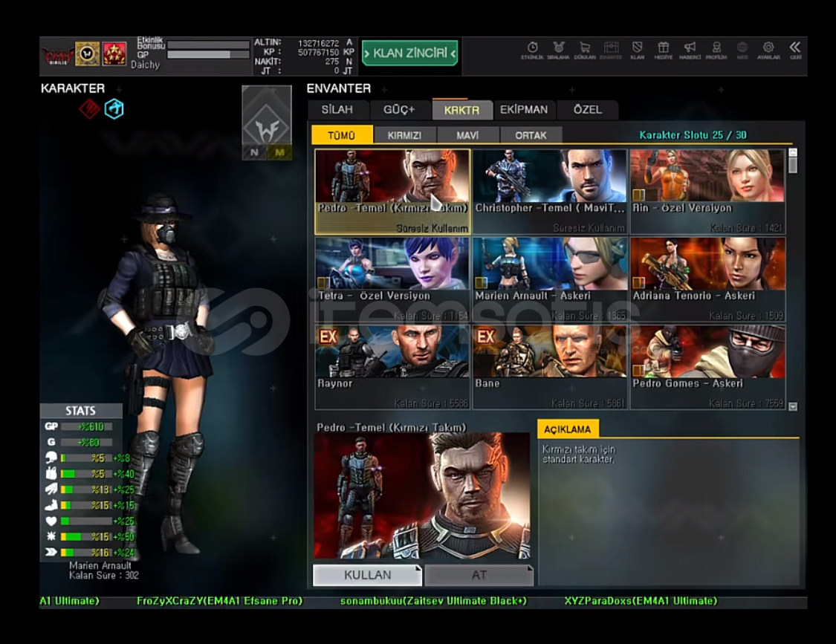Click the Karakter Slotu 25 / 30 text
The height and width of the screenshot is (644, 836).
pos(693,135)
